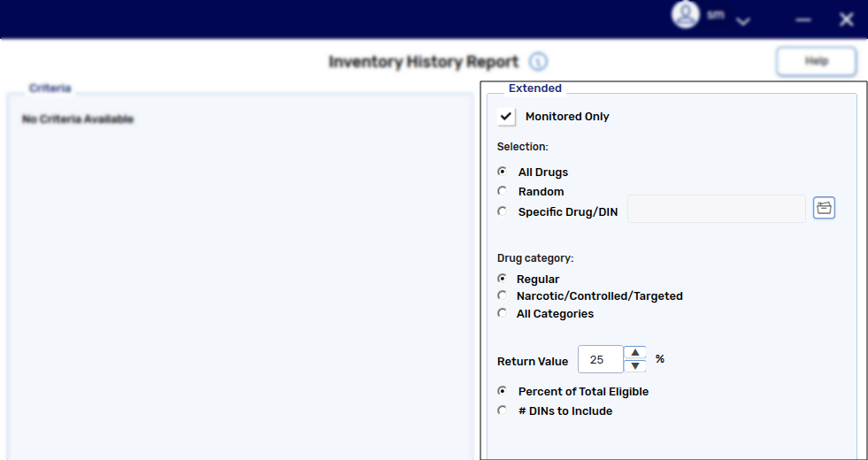Open the drug search folder icon
868x460 pixels.
[824, 208]
